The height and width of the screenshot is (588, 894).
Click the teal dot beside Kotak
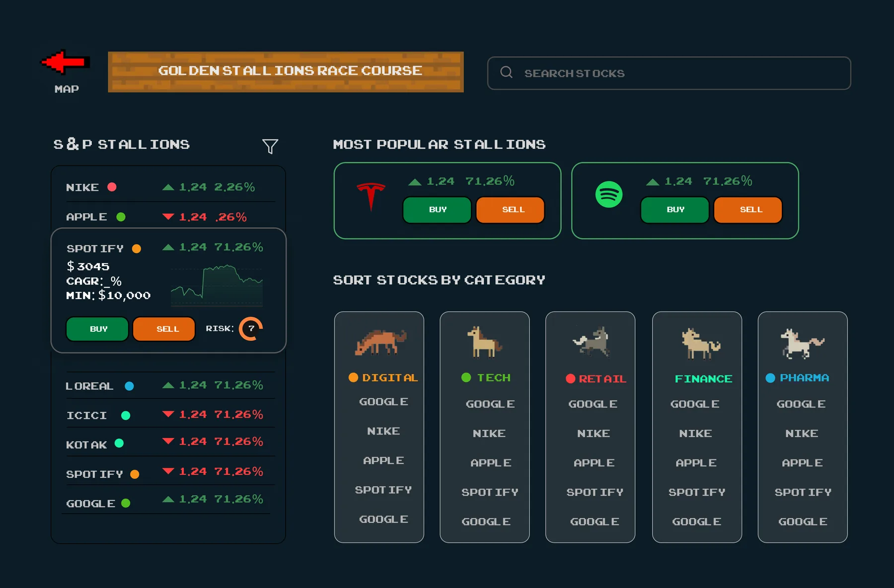tap(119, 443)
